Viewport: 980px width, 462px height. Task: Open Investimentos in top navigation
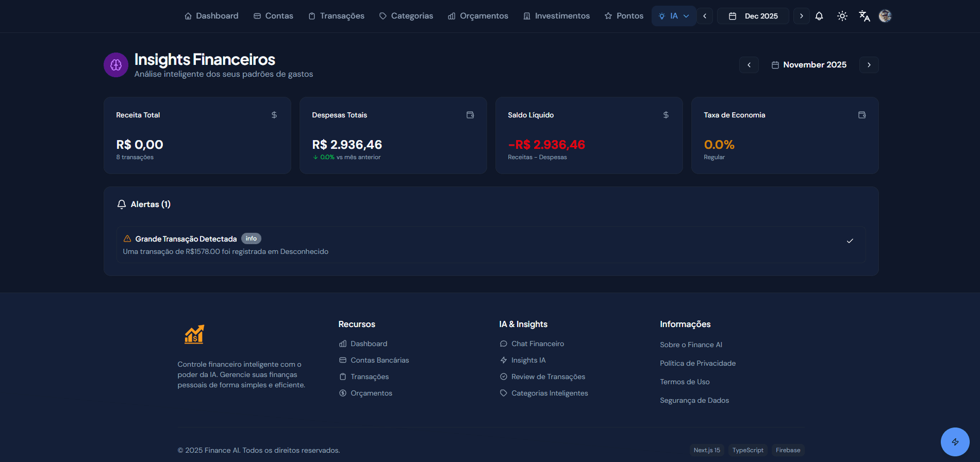point(556,16)
